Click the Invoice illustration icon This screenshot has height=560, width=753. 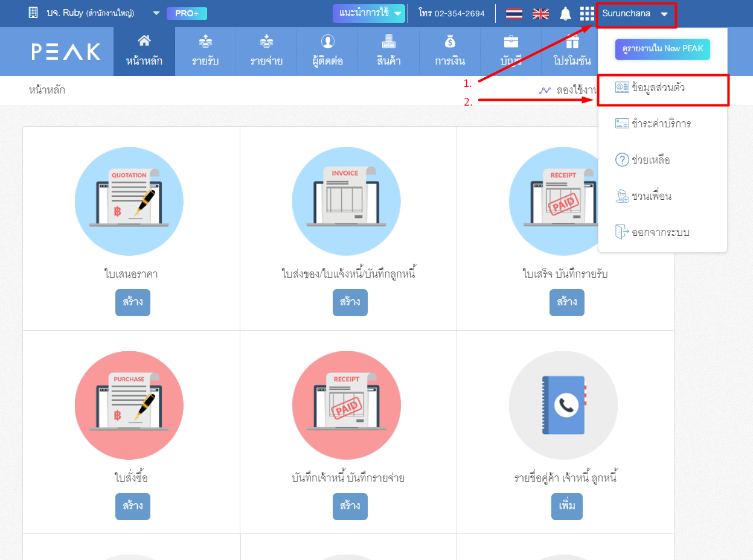(x=346, y=202)
